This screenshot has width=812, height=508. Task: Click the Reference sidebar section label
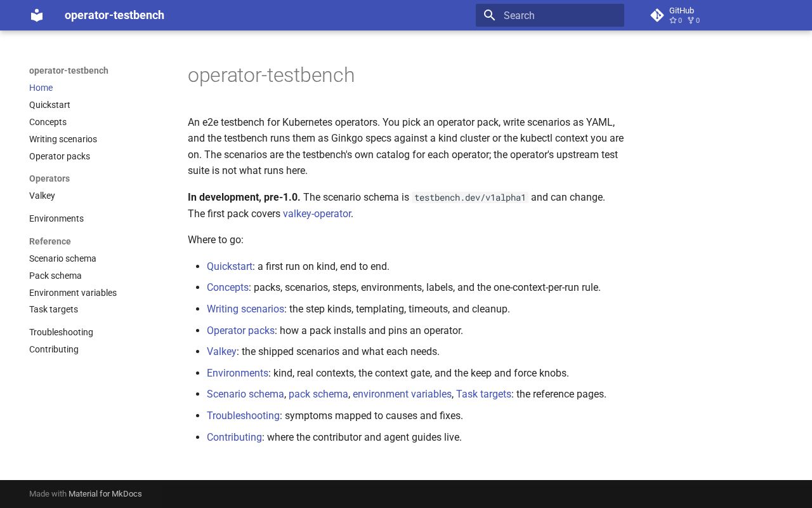(x=50, y=241)
